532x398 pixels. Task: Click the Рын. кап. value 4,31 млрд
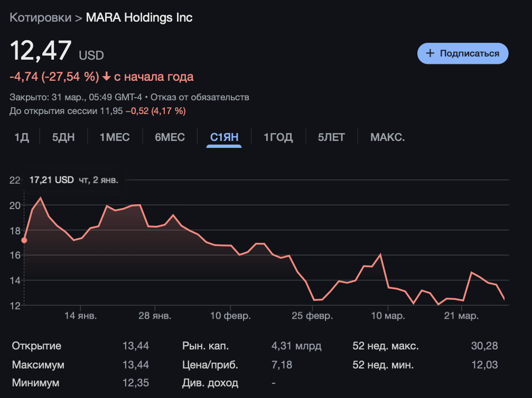click(296, 346)
